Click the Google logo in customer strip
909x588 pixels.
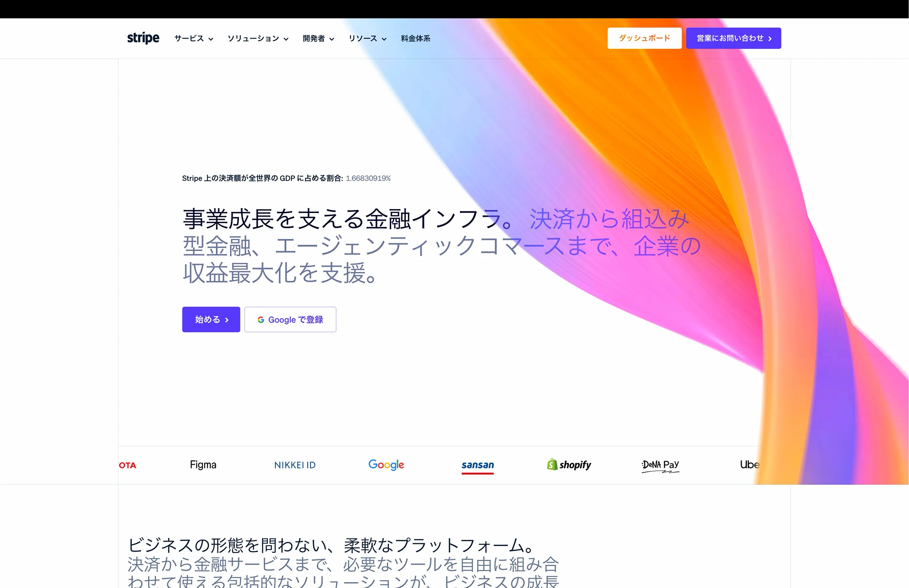386,465
